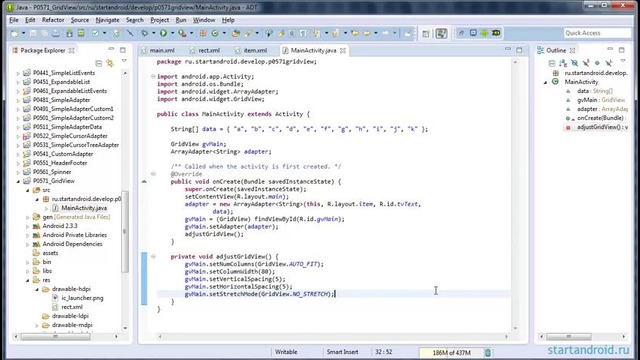
Task: Open the File menu
Action: pos(14,20)
